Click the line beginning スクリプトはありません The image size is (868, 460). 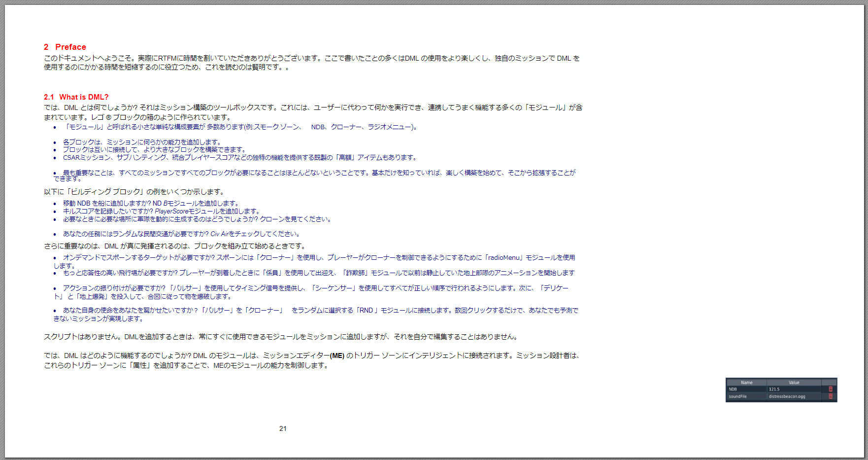281,337
